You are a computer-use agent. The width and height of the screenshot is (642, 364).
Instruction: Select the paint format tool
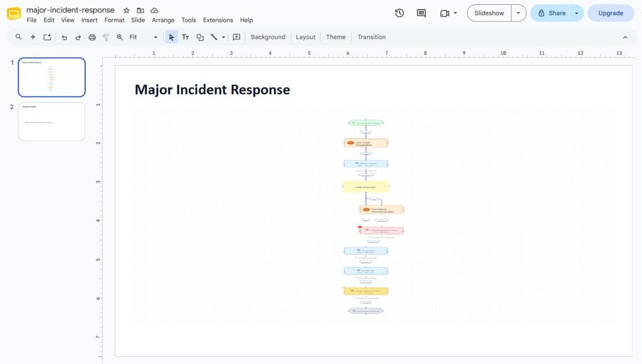click(x=105, y=37)
